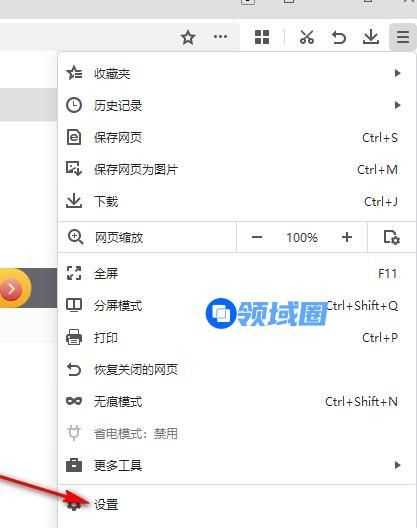Expand the 收藏夹 submenu
This screenshot has width=417, height=528.
(x=237, y=73)
